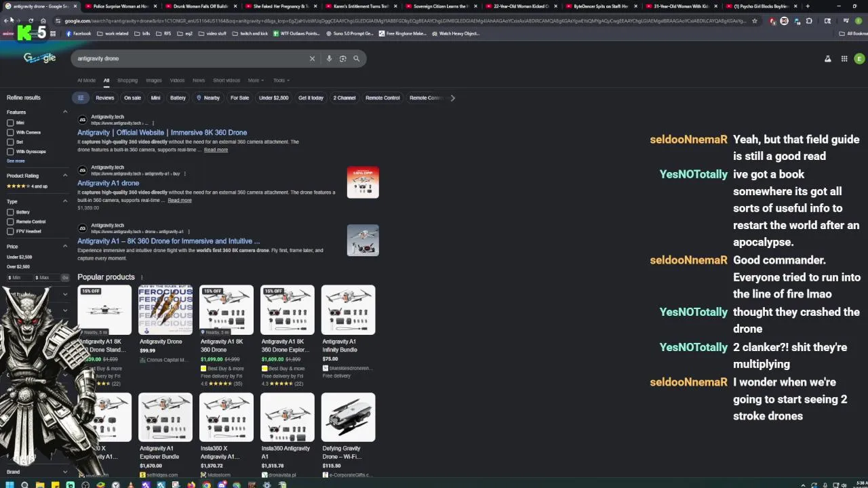Check the With Gyroscope checkbox
Screen dimensions: 868x488
pos(10,151)
